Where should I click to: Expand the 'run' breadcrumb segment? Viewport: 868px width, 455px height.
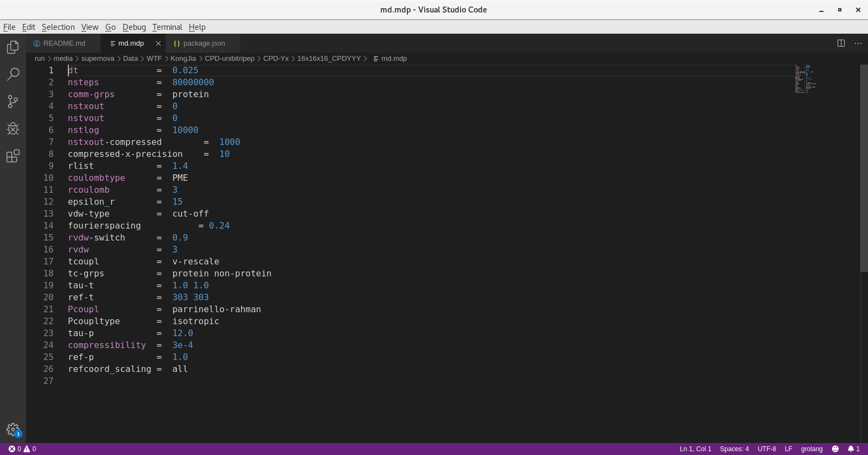point(40,59)
